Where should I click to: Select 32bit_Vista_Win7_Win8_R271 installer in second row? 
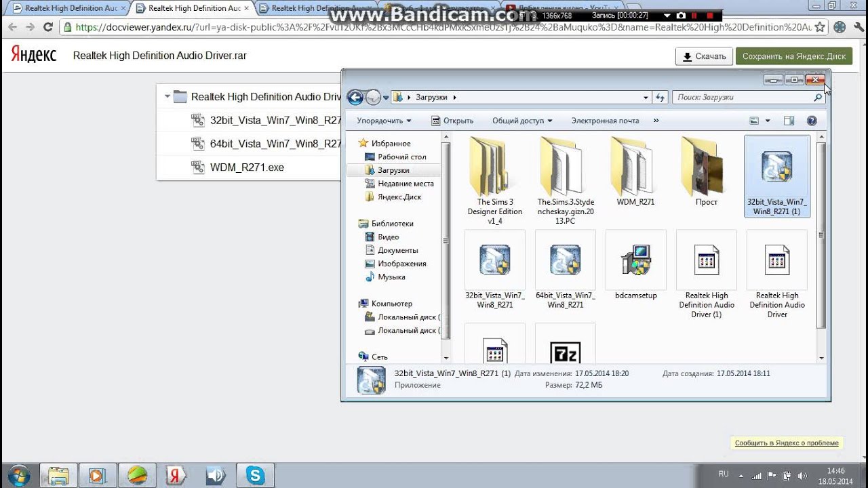pos(495,270)
